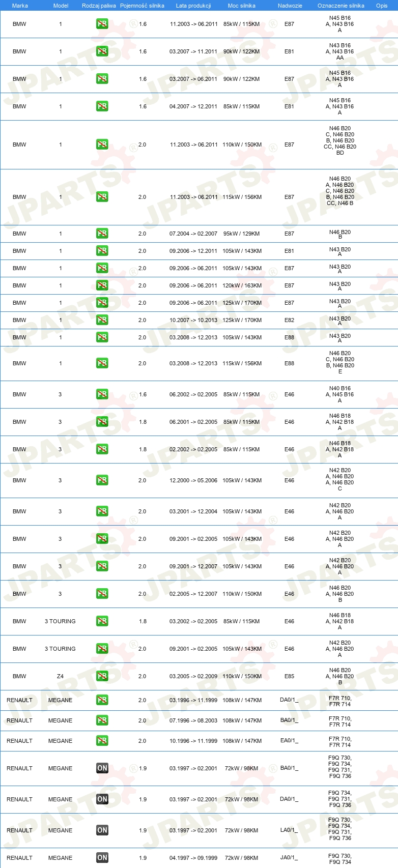Click petrol icon in 09.2006 -> 12.2011 E81 row

tap(102, 251)
